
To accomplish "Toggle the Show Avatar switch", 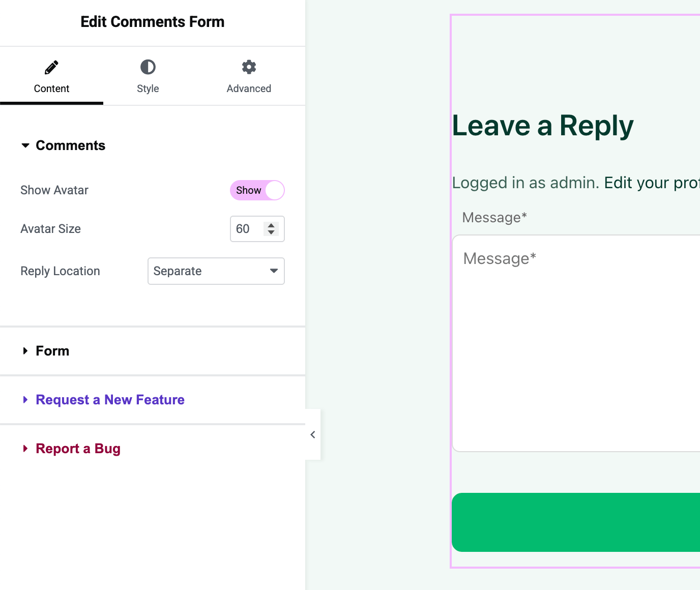I will click(257, 190).
